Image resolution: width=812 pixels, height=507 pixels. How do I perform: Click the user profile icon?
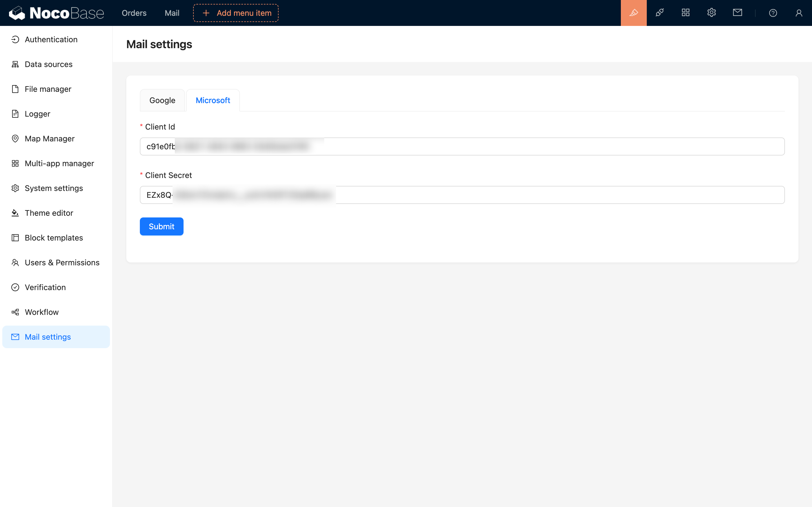point(798,13)
